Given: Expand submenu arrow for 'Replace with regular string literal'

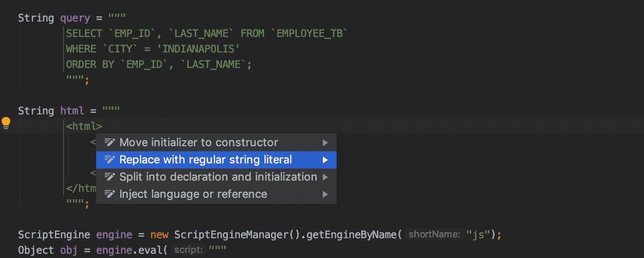Looking at the screenshot, I should click(x=325, y=160).
